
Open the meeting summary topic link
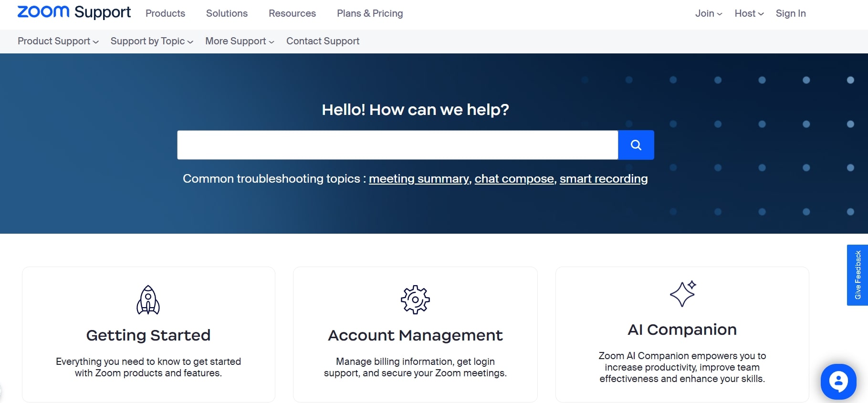pyautogui.click(x=419, y=178)
